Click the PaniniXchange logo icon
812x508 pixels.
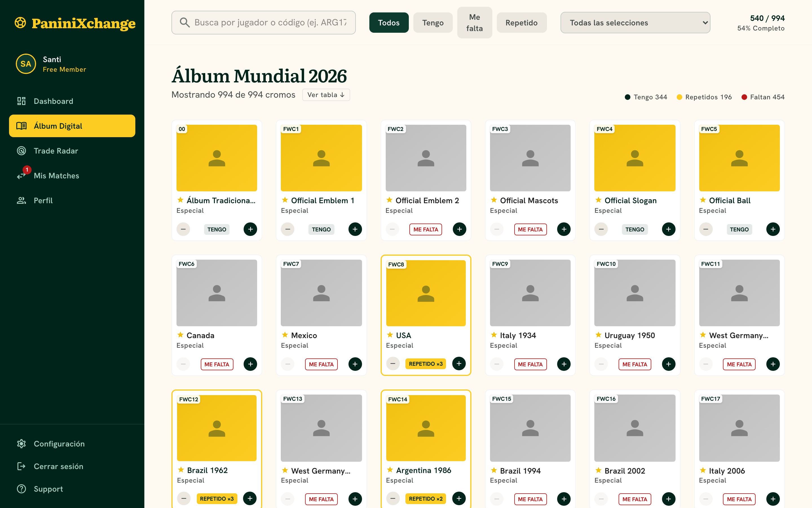21,23
